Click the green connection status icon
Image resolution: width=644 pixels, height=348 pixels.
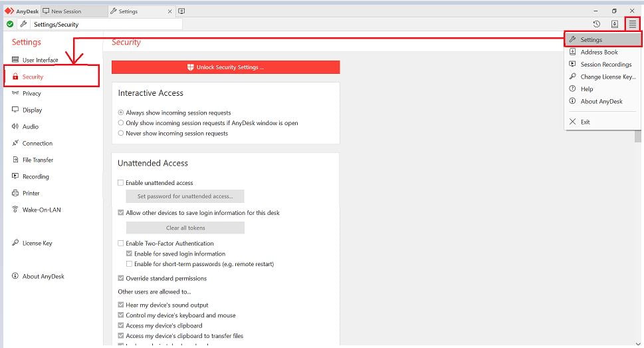pyautogui.click(x=10, y=24)
